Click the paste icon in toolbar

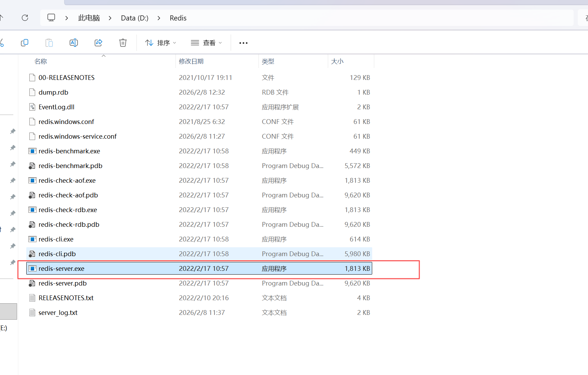pos(49,43)
